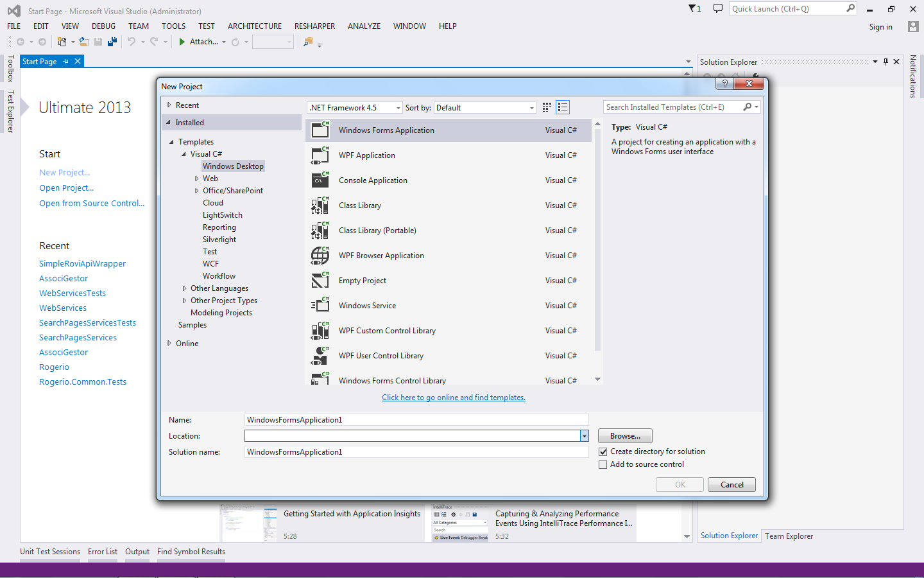
Task: Open the Attach button dropdown arrow
Action: coord(224,42)
